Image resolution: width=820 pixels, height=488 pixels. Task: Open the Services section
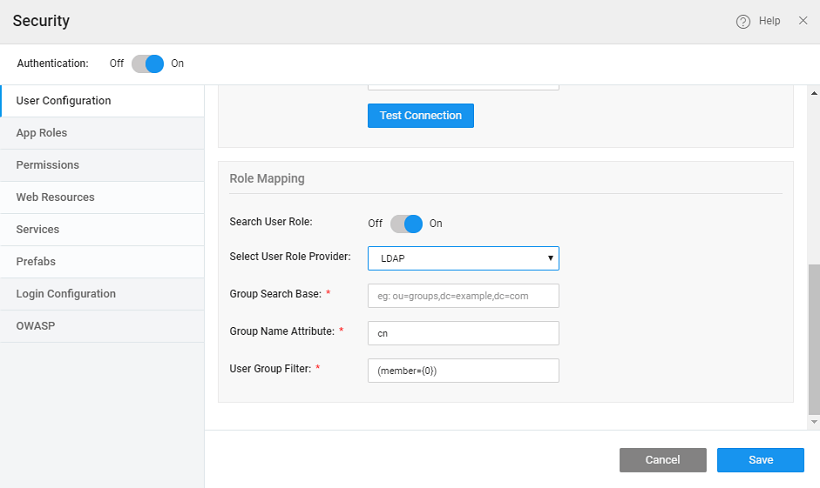38,229
